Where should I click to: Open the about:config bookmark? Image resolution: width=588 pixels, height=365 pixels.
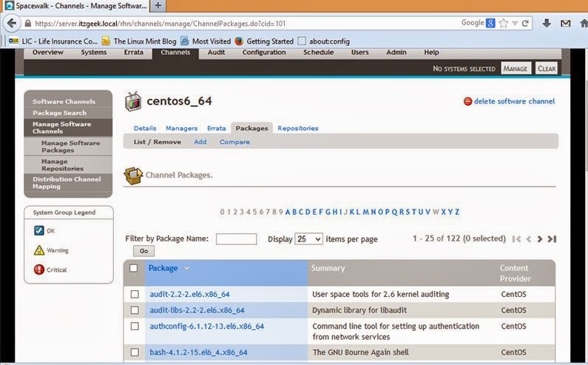324,41
